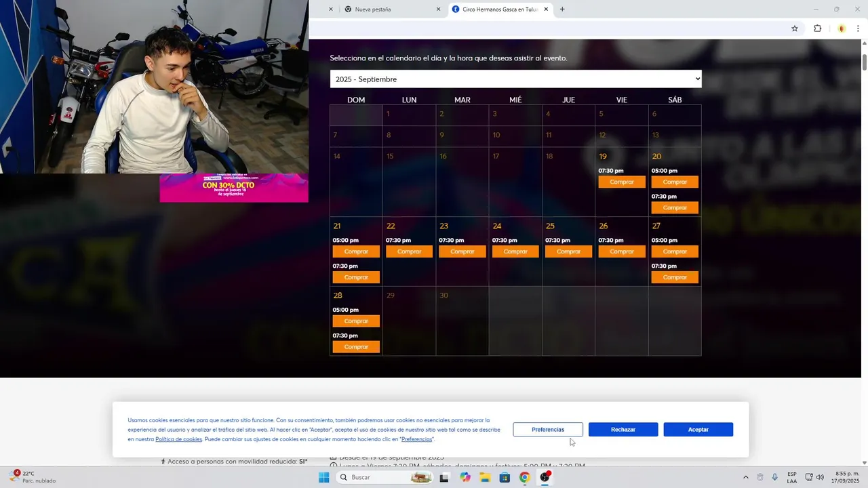Image resolution: width=868 pixels, height=488 pixels.
Task: Accept cookies with Aceptar
Action: click(698, 430)
